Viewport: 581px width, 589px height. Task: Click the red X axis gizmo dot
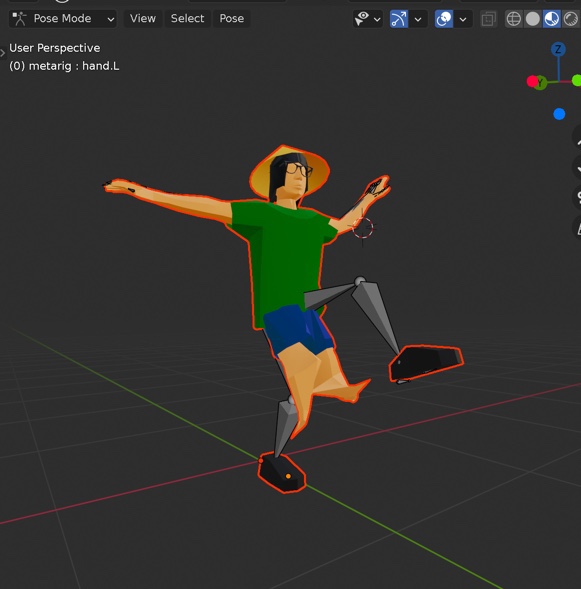(x=532, y=81)
